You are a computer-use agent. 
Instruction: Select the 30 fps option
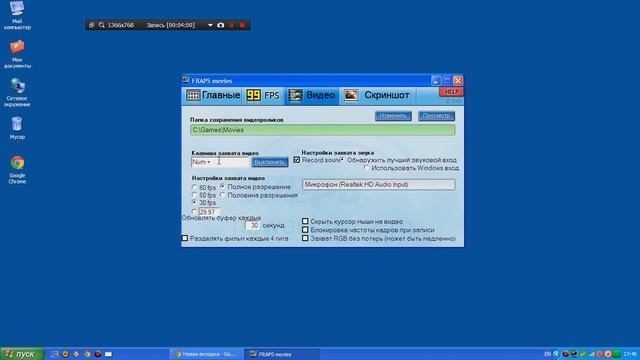[x=194, y=202]
